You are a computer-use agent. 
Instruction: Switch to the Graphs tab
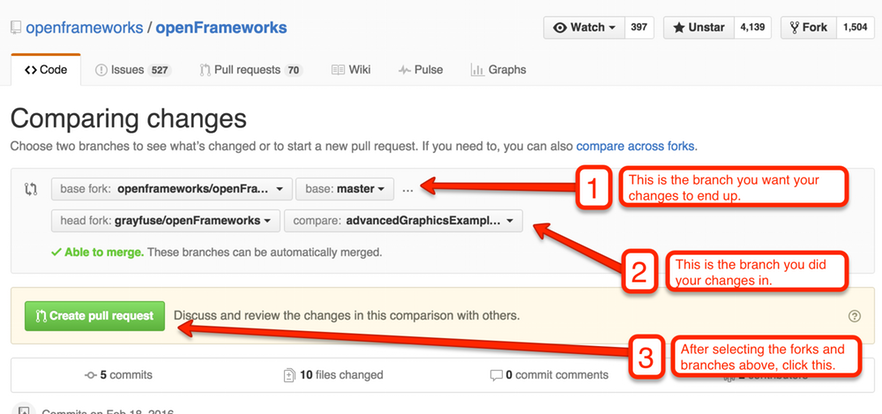(498, 70)
